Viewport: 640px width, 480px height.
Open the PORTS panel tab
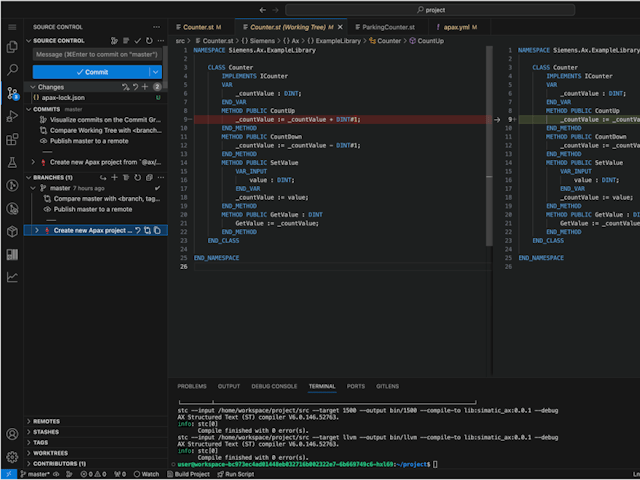point(356,386)
